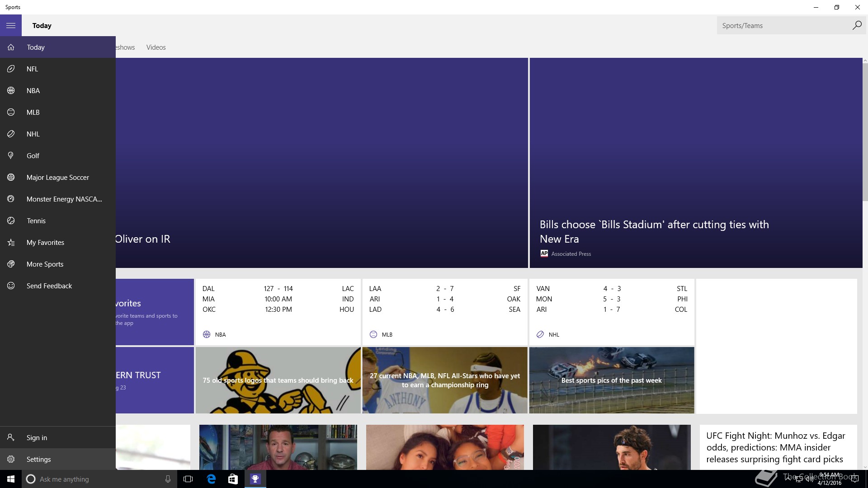Open the tennis player video thumbnail
The image size is (868, 488).
612,447
